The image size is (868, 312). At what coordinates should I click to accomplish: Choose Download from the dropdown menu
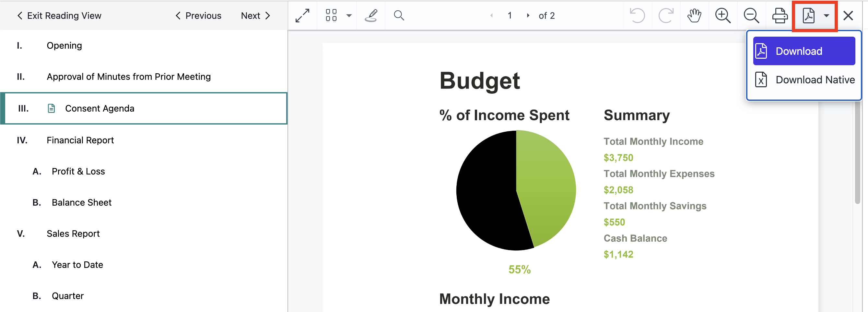click(803, 51)
